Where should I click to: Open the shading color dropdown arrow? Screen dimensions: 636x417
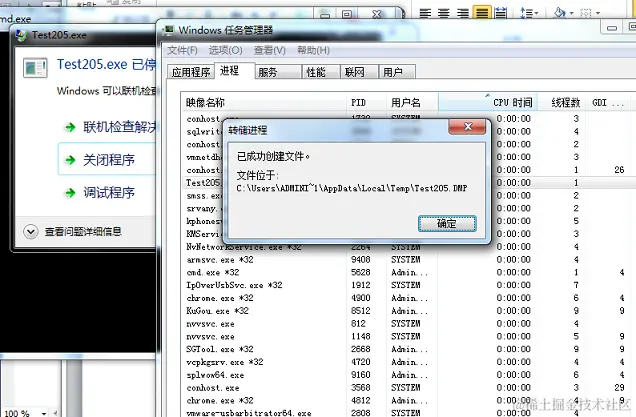pos(572,13)
